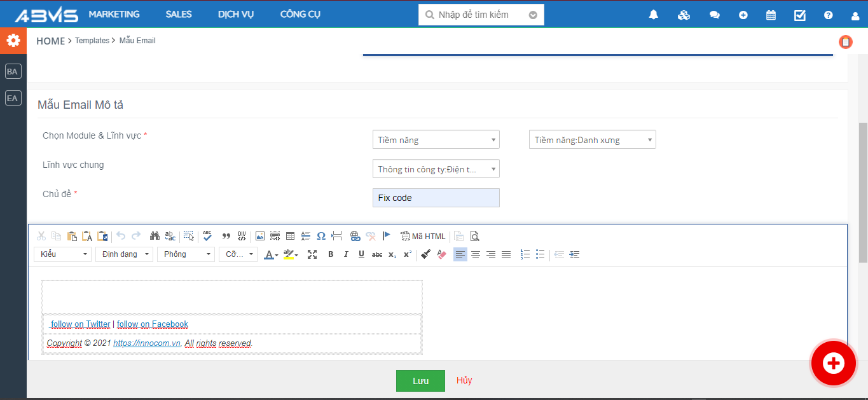Open the SALES menu
The image size is (868, 400).
tap(179, 14)
